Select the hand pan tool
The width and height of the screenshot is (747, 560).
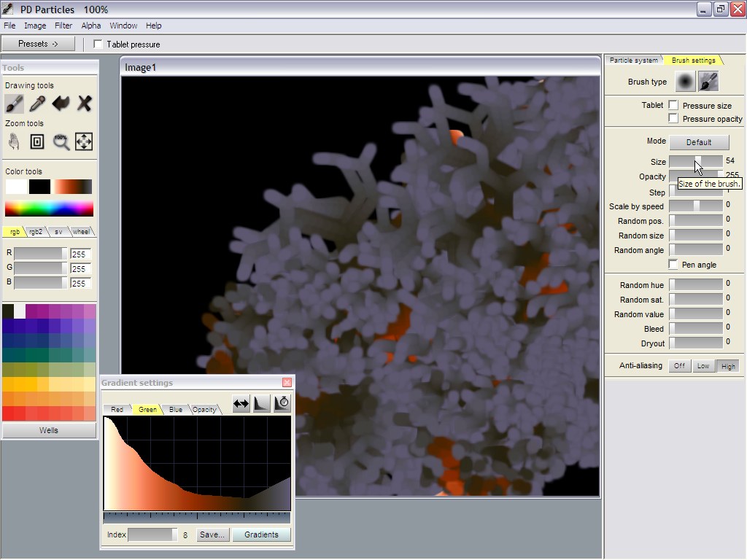pyautogui.click(x=14, y=141)
